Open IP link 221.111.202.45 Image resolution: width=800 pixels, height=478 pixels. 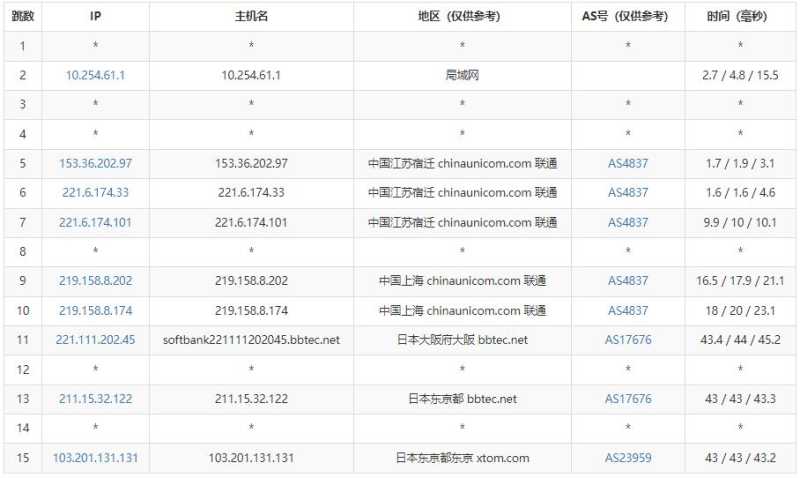95,340
